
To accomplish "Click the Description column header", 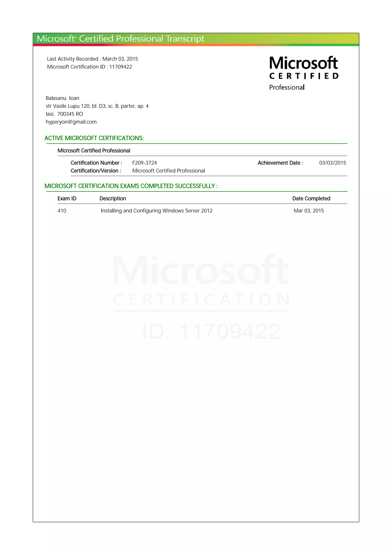I will tap(113, 198).
